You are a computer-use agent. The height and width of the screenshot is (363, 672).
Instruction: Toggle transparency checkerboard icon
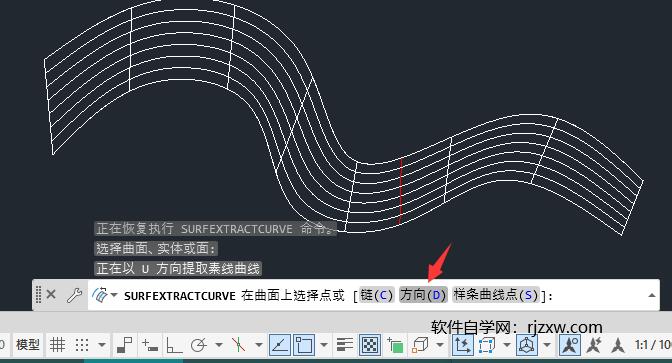[x=370, y=345]
